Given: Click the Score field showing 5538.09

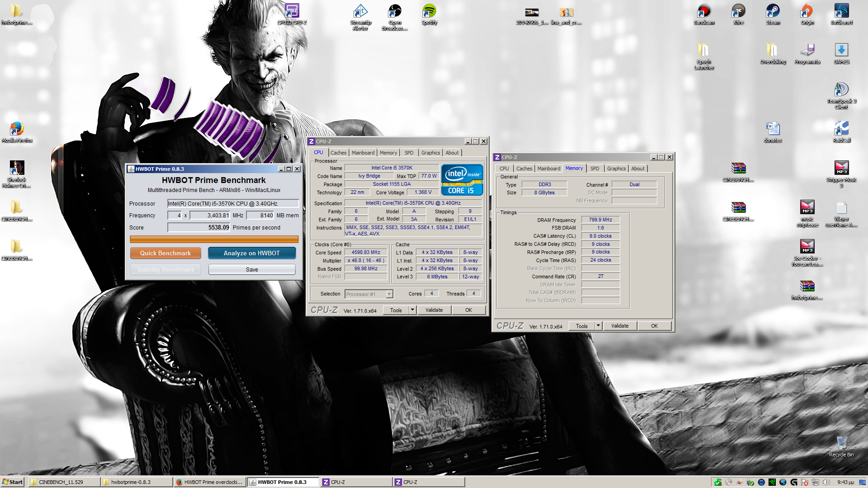Looking at the screenshot, I should pyautogui.click(x=198, y=227).
